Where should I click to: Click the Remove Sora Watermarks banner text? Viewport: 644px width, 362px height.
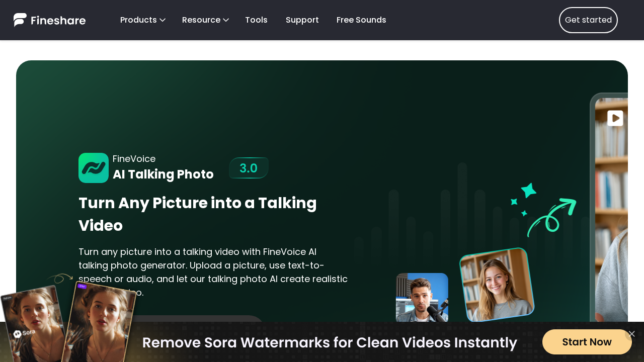pyautogui.click(x=330, y=342)
